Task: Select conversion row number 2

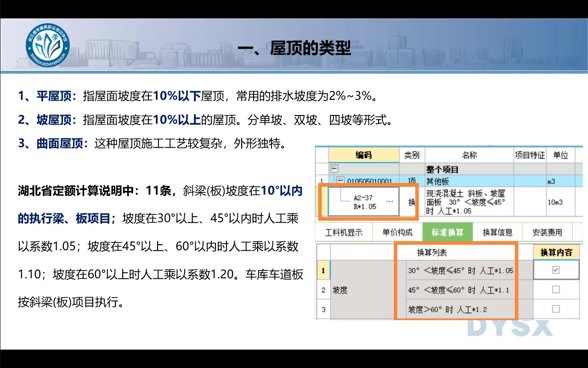Action: 323,290
